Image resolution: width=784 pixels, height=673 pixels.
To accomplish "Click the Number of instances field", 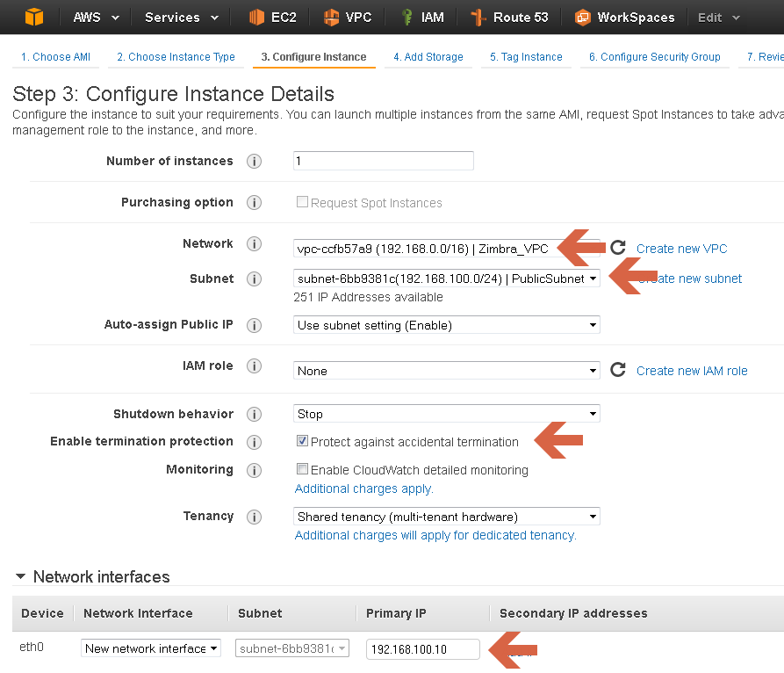I will pos(384,161).
